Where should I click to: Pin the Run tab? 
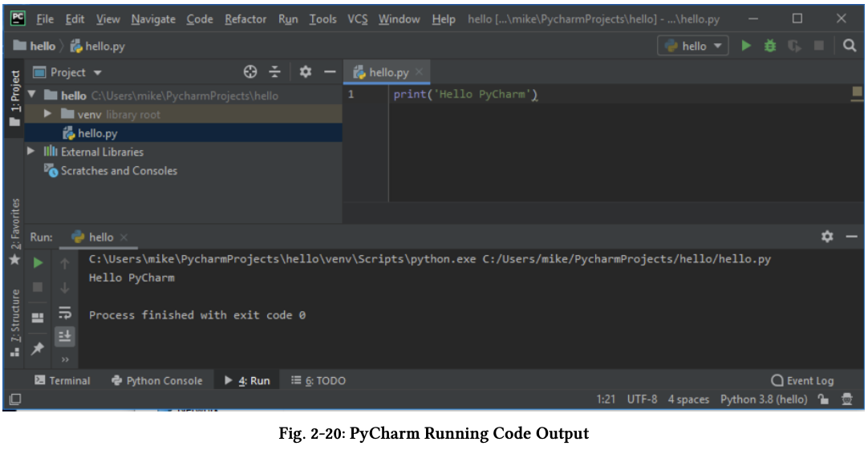coord(38,348)
